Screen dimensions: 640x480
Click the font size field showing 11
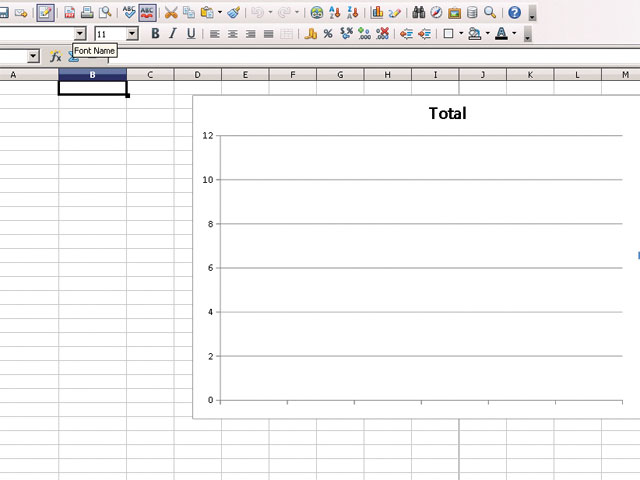point(110,34)
